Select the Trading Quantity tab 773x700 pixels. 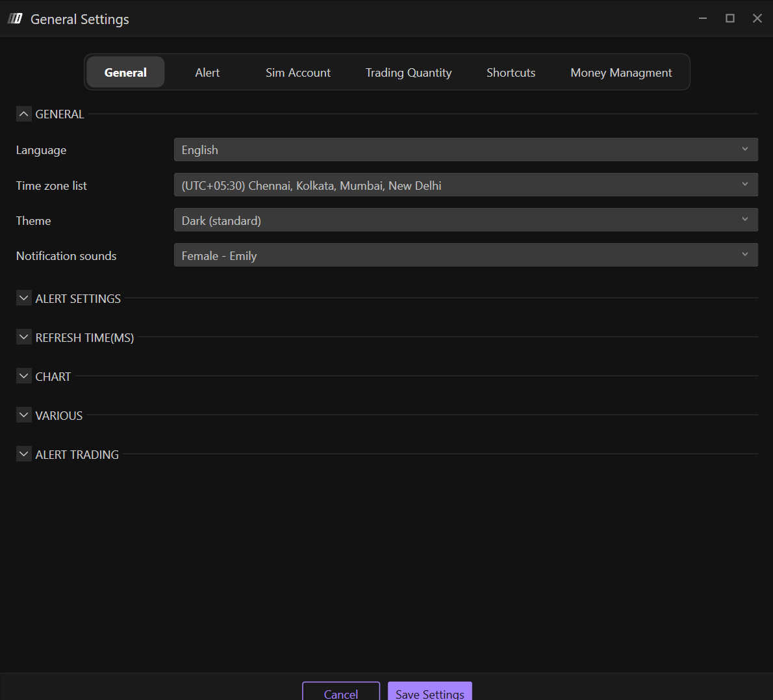point(408,72)
